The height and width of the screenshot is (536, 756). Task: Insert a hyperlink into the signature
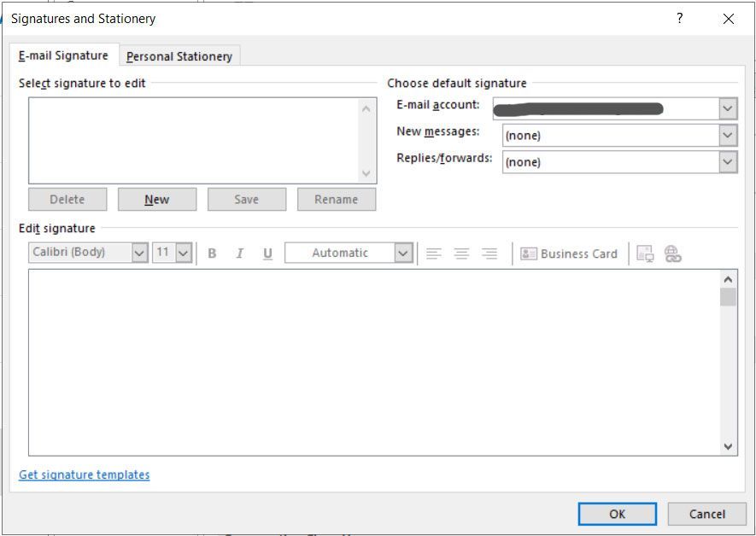tap(672, 253)
